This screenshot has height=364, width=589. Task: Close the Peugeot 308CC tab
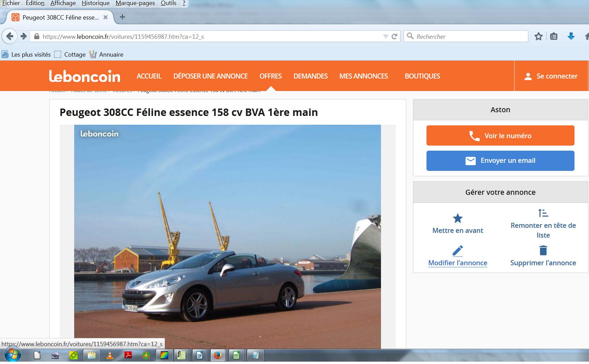tap(106, 17)
